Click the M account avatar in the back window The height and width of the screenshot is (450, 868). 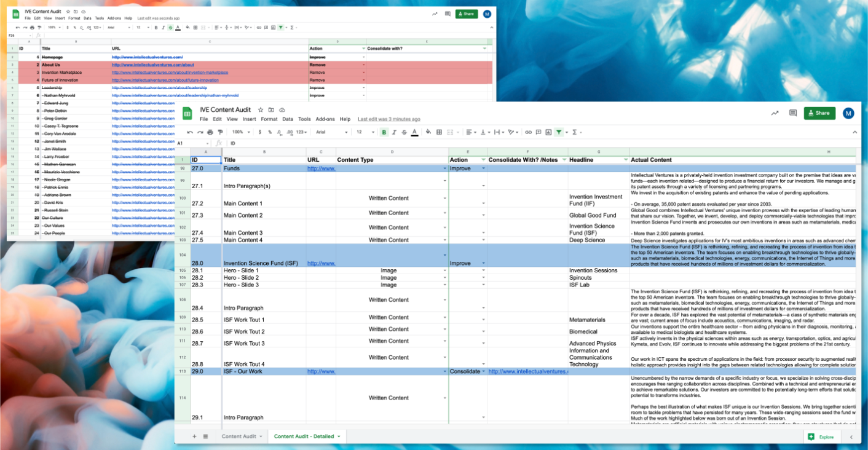tap(487, 14)
